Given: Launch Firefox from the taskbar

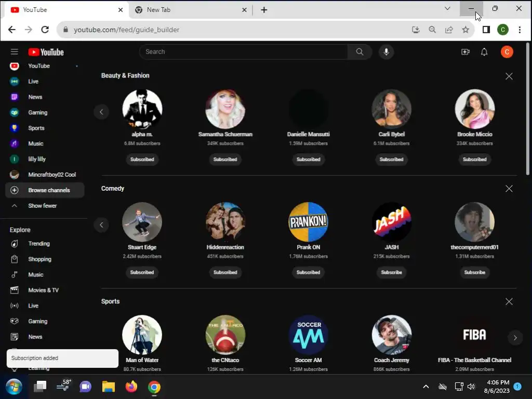Looking at the screenshot, I should (x=131, y=387).
